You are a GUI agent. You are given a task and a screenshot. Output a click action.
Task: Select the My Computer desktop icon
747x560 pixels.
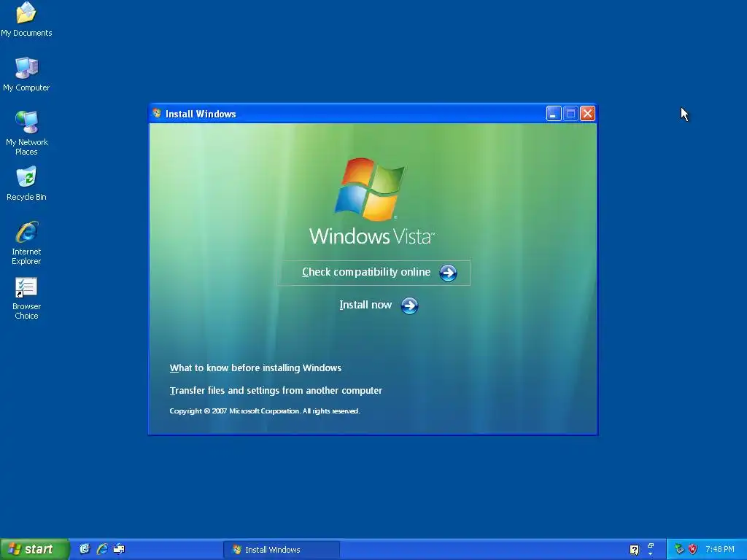(26, 74)
